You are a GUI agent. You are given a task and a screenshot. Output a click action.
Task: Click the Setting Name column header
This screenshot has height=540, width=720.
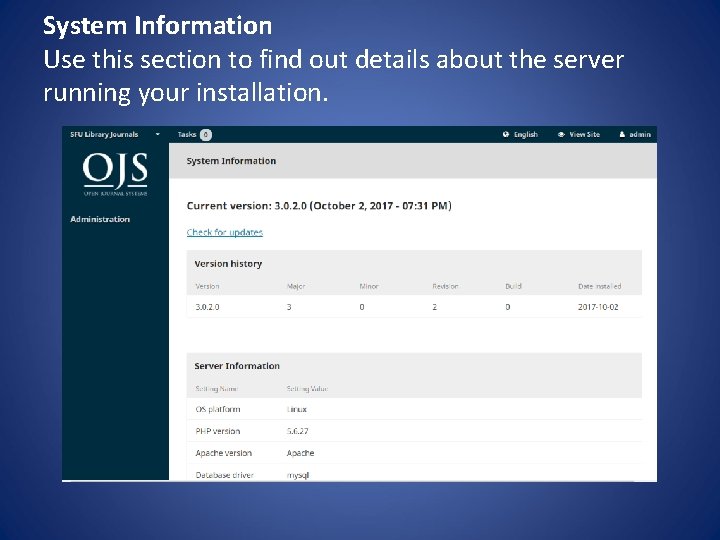click(216, 389)
